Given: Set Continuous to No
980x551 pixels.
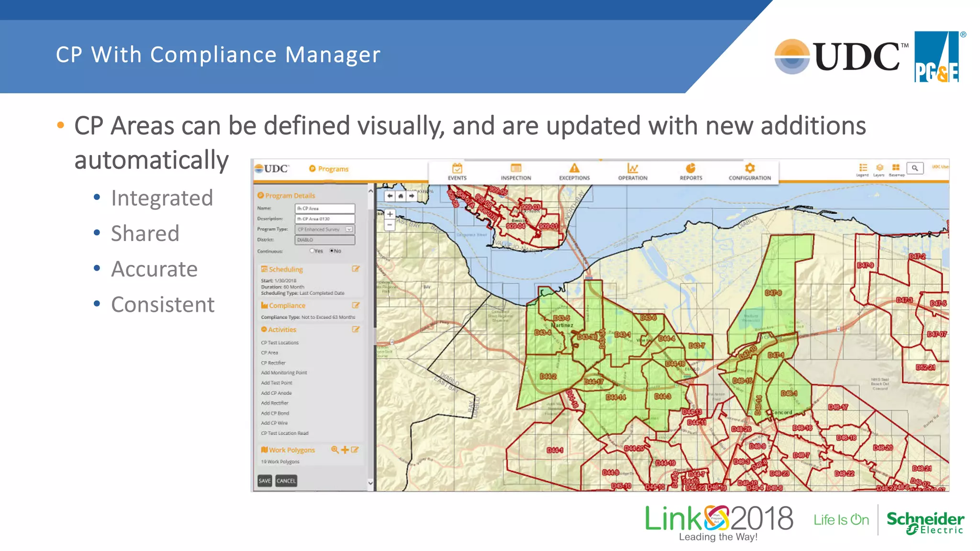Looking at the screenshot, I should (x=331, y=251).
